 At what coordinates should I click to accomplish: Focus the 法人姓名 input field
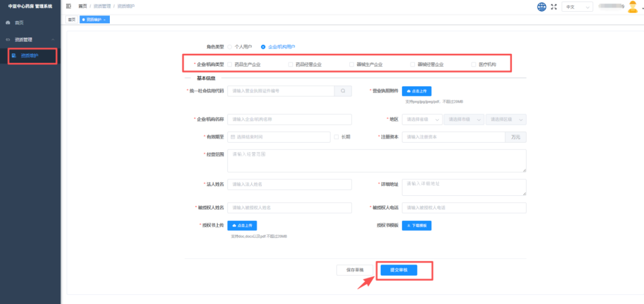[x=289, y=184]
